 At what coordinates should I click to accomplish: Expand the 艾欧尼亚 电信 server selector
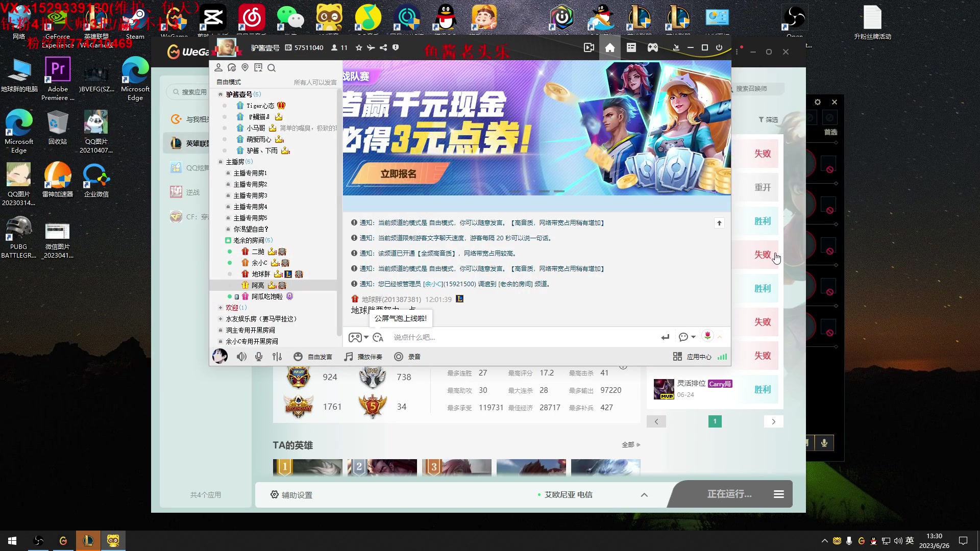(x=644, y=495)
